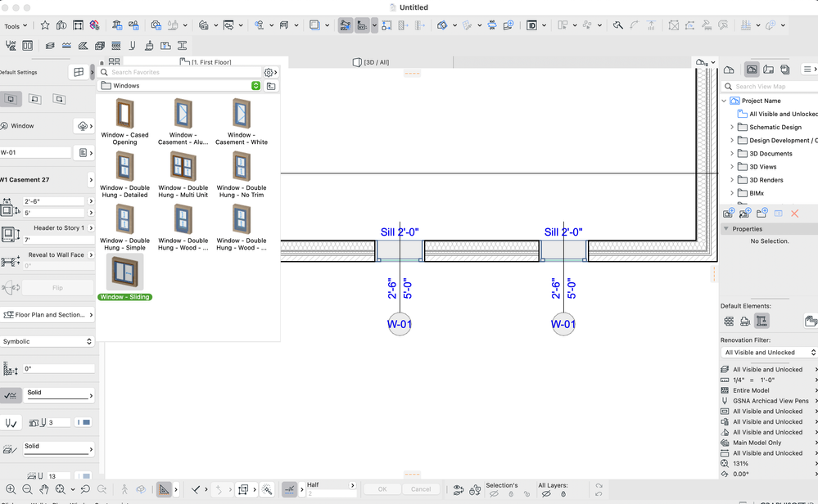Toggle All Layers visibility eye

click(x=546, y=493)
